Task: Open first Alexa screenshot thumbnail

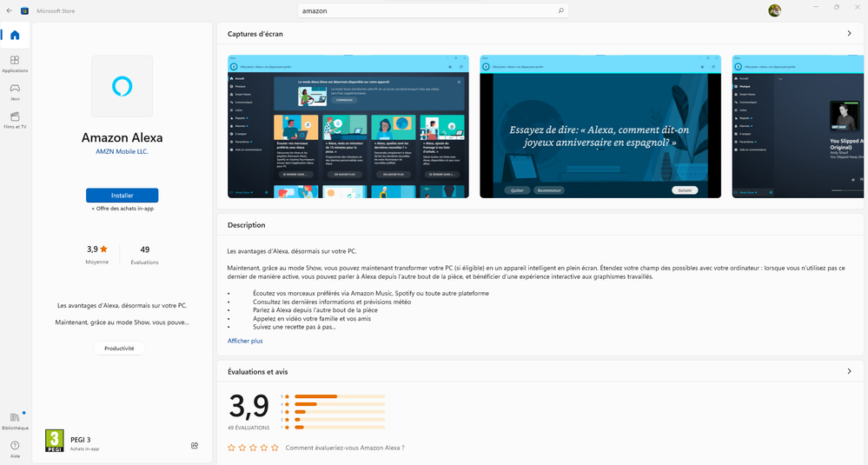Action: coord(348,126)
